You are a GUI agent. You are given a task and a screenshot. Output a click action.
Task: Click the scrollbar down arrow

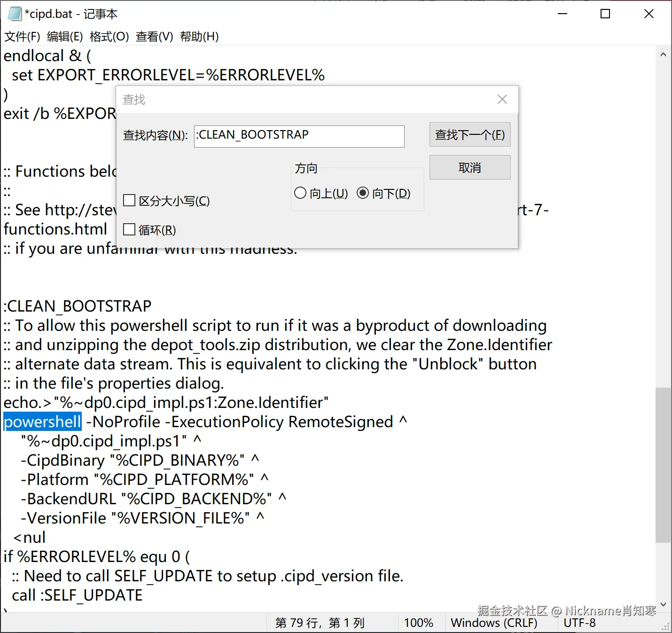(663, 605)
